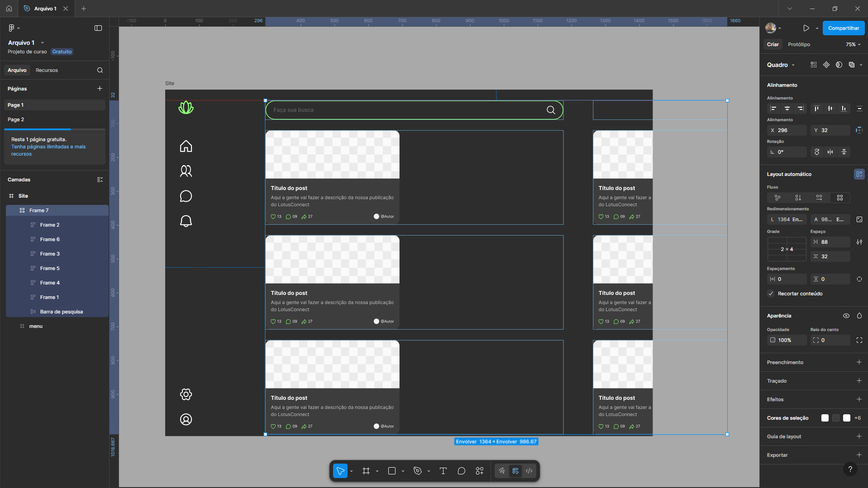The width and height of the screenshot is (868, 488).
Task: Switch to the Protótipo tab
Action: coord(799,44)
